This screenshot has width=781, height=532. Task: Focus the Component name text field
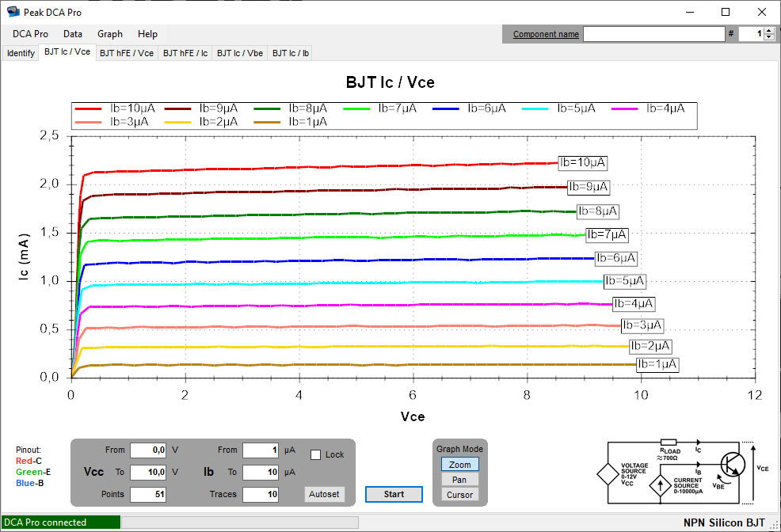tap(654, 34)
